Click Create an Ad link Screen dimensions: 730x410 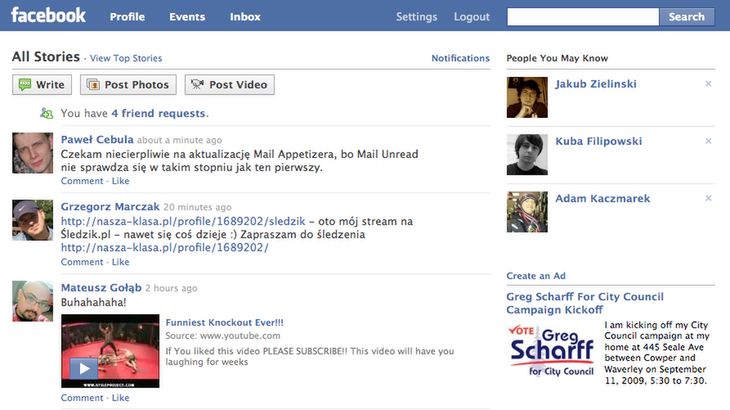tap(536, 276)
